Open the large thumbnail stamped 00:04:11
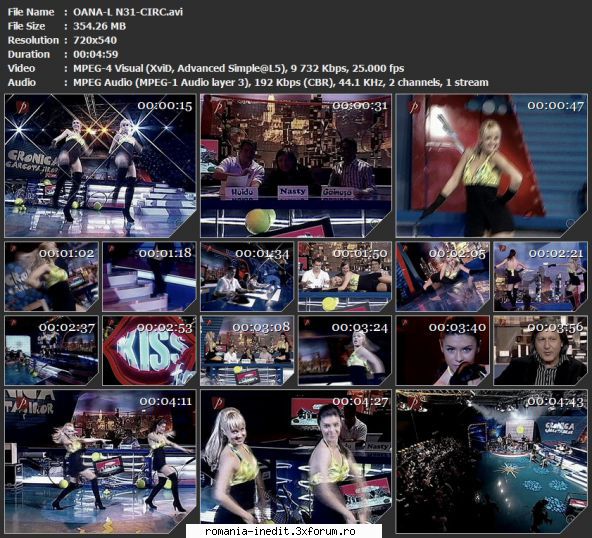This screenshot has height=538, width=592. tap(100, 461)
